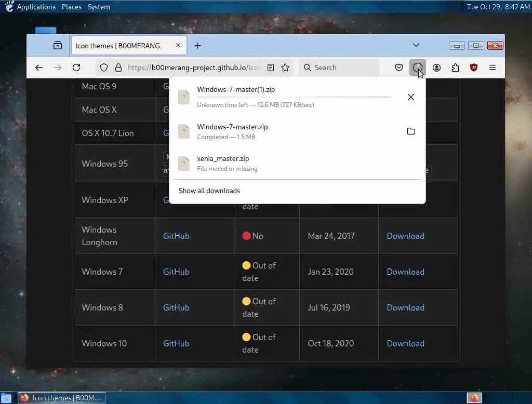Click the File moved or missing status

(228, 169)
